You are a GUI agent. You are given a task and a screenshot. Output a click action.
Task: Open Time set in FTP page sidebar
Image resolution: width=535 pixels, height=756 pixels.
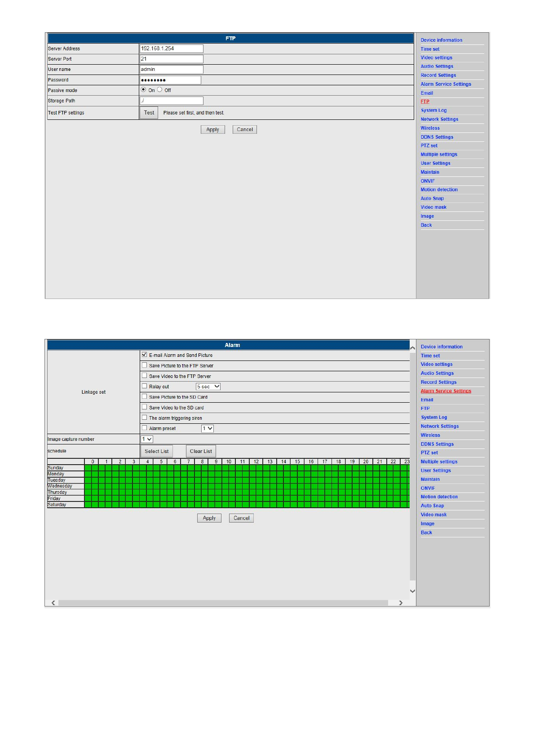(430, 49)
